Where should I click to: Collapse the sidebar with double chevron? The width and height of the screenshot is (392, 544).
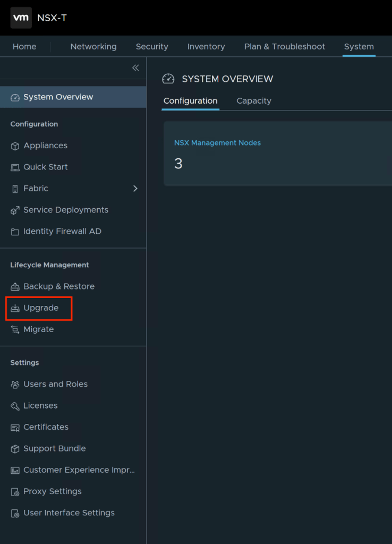pyautogui.click(x=135, y=68)
